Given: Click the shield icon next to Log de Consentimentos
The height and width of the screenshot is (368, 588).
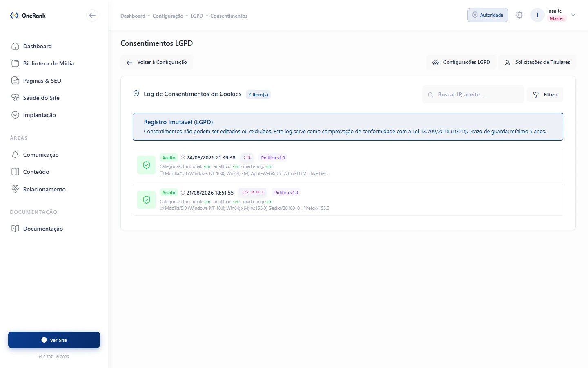Looking at the screenshot, I should pos(136,94).
